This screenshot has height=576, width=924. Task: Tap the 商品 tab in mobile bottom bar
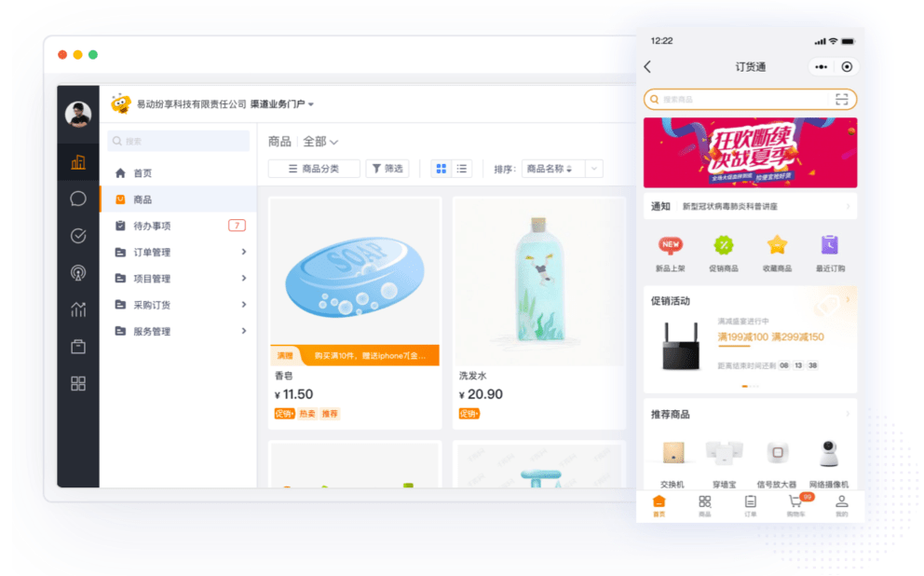tap(705, 506)
